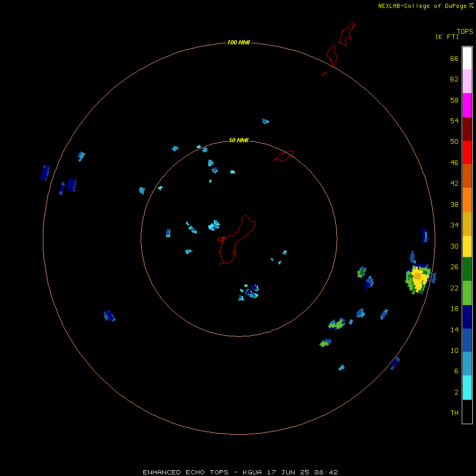Click the black TH swatch in the legend

point(467,411)
